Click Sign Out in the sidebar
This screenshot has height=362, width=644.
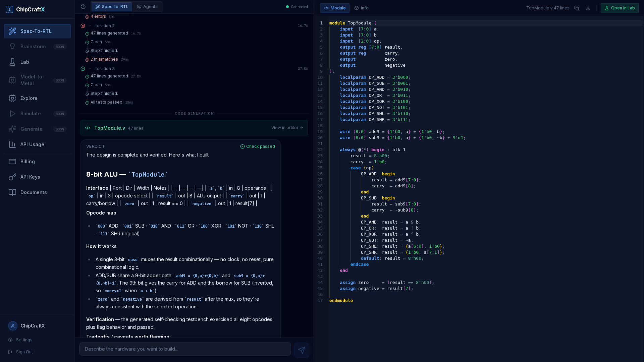[x=20, y=352]
